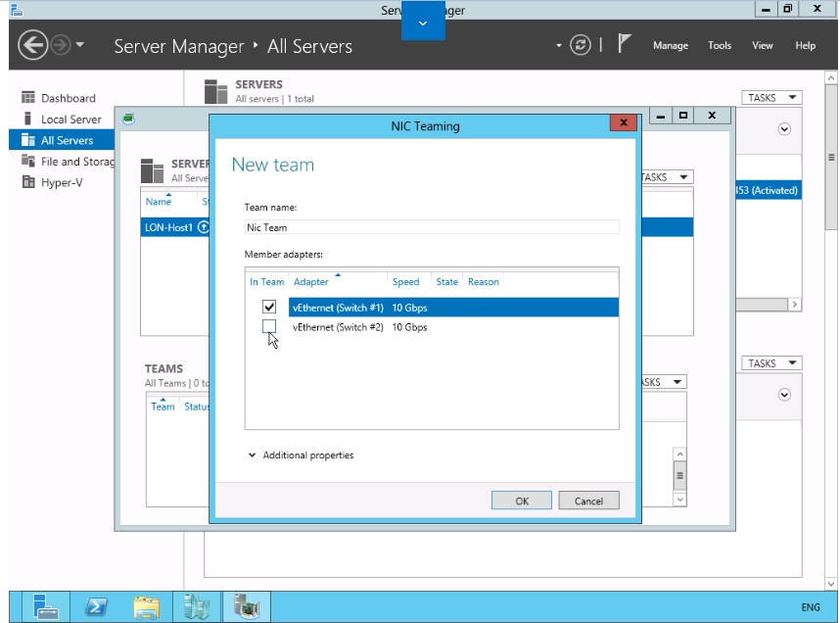Click NIC Teaming window icon
Screen dimensions: 840x623
click(128, 118)
